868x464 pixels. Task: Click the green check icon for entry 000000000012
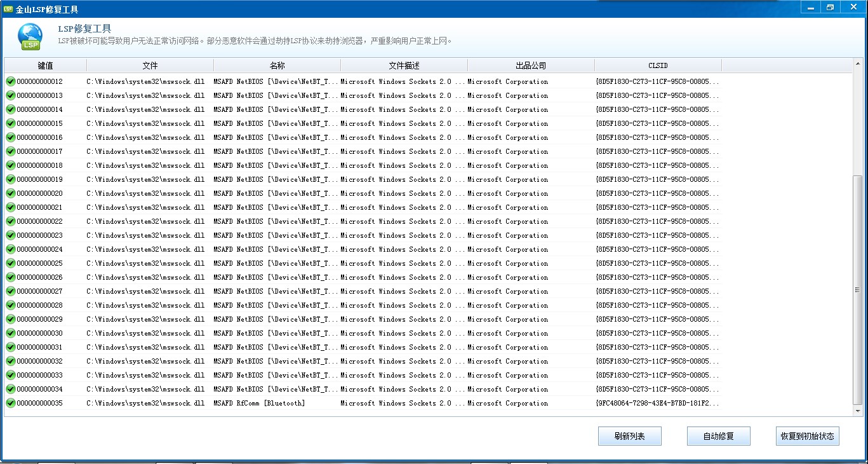point(10,81)
